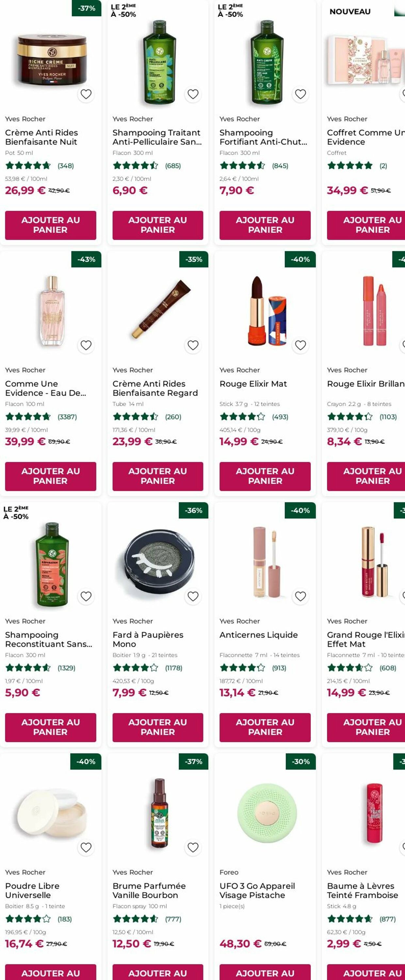The height and width of the screenshot is (980, 405).
Task: Add Fard à Paupières Mono to wishlist
Action: point(193,596)
